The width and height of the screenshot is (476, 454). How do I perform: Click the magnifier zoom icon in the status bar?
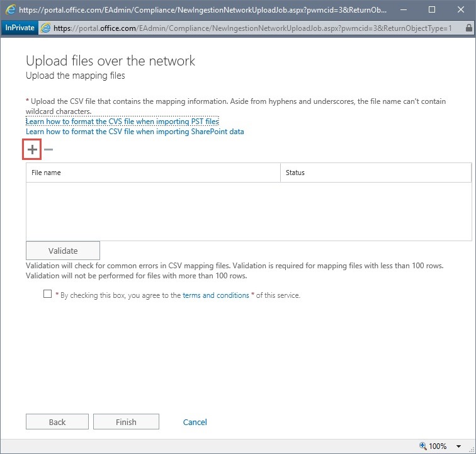(423, 446)
